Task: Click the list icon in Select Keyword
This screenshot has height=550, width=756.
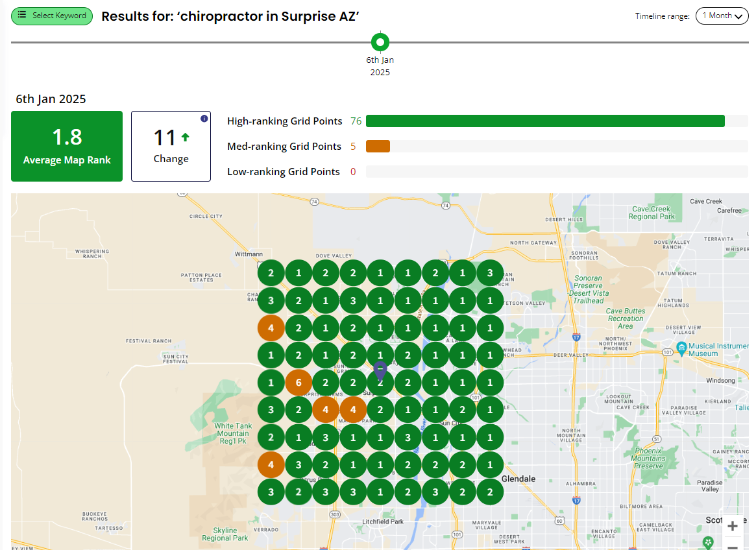Action: click(22, 16)
